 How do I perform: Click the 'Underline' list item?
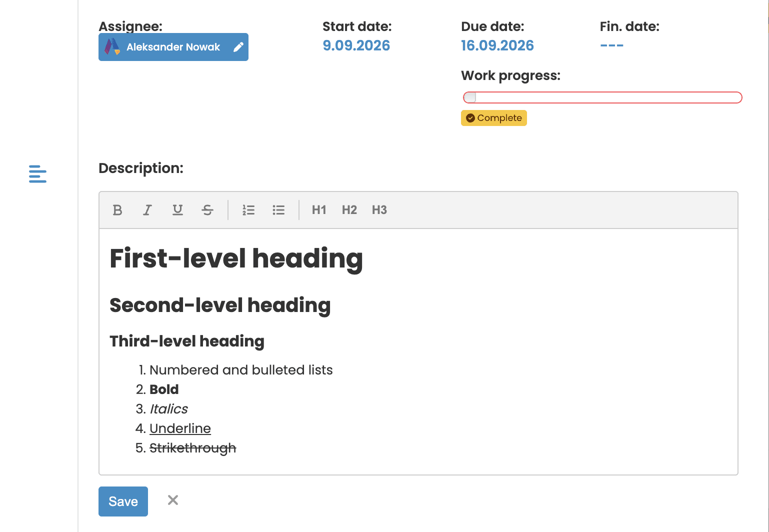[180, 428]
